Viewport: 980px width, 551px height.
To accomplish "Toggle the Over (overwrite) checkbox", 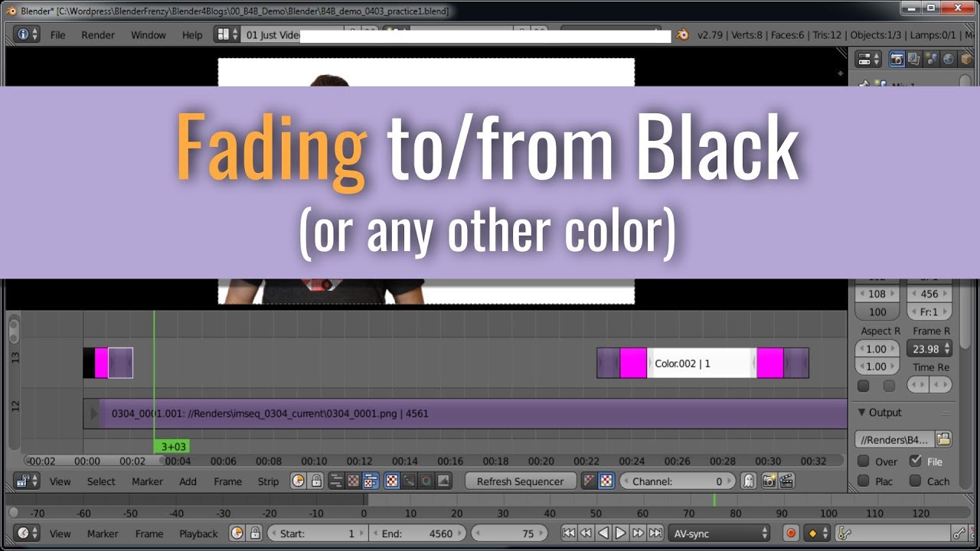I will pyautogui.click(x=864, y=461).
